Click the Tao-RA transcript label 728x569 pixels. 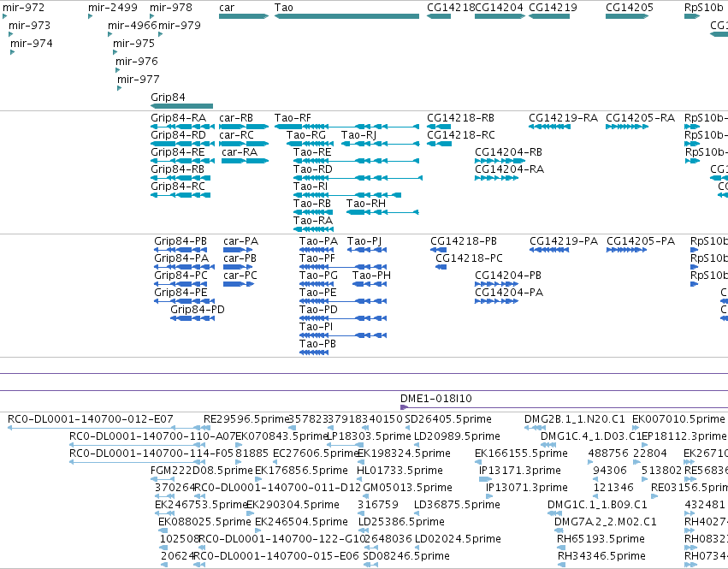pyautogui.click(x=313, y=221)
